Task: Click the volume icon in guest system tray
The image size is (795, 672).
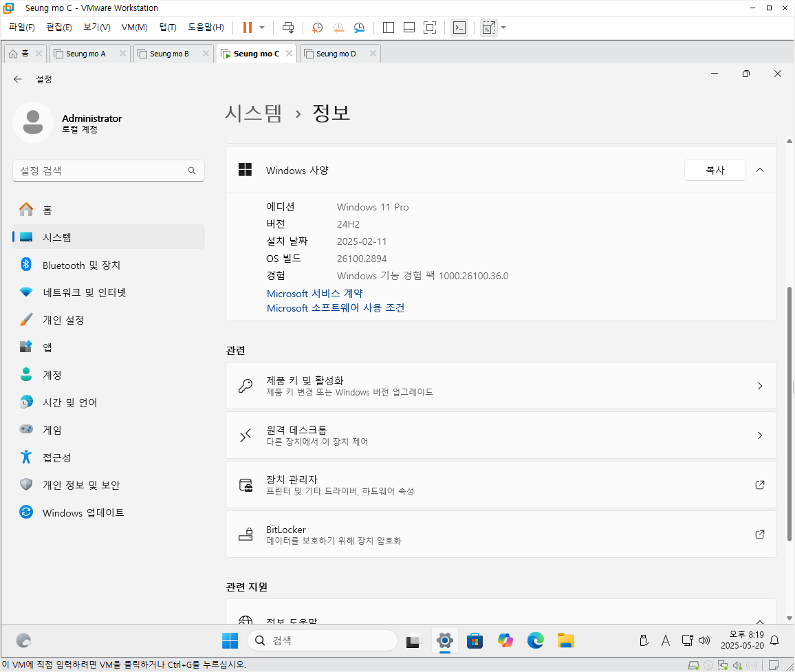Action: click(704, 640)
